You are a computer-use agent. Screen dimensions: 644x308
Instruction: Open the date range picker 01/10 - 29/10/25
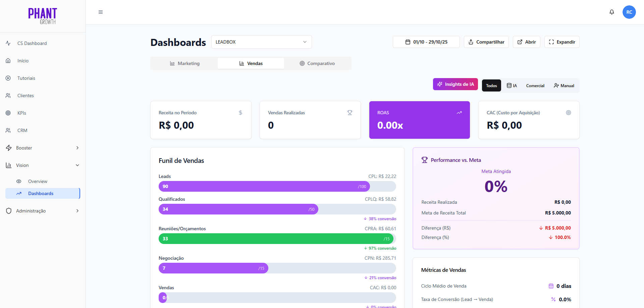426,42
